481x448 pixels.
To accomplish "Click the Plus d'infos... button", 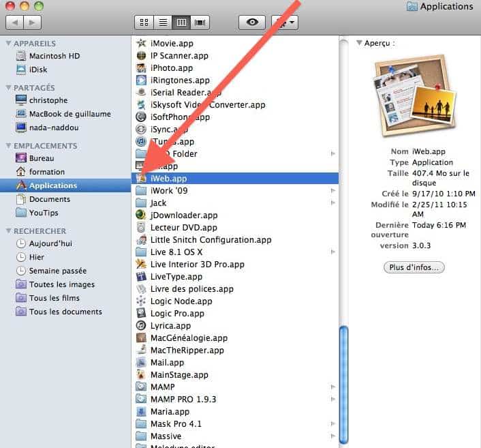I will [414, 267].
